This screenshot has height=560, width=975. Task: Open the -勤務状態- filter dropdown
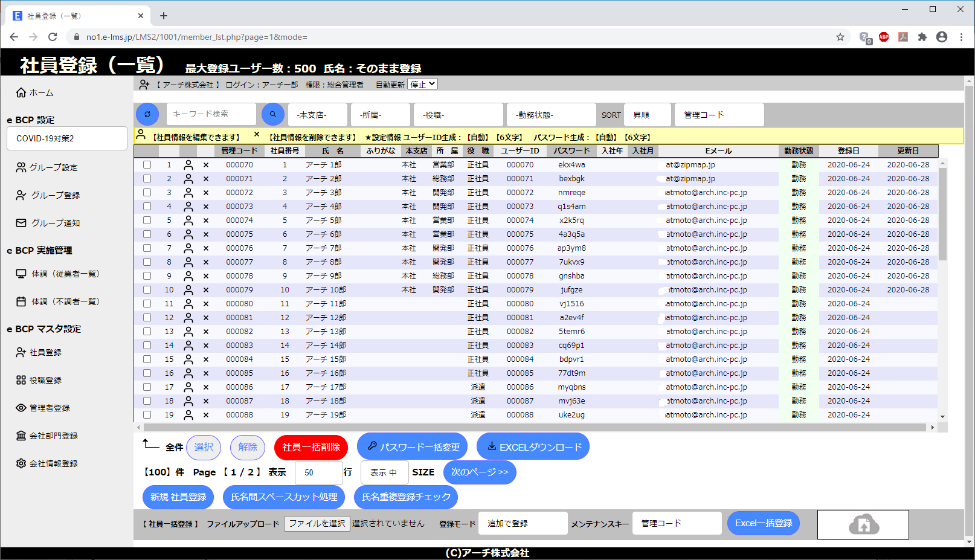click(551, 115)
